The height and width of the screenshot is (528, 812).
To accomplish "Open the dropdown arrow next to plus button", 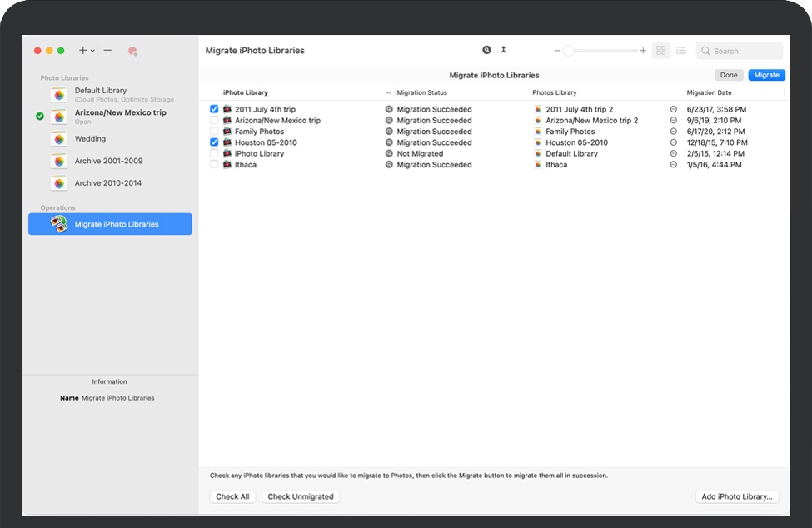I will pyautogui.click(x=92, y=51).
